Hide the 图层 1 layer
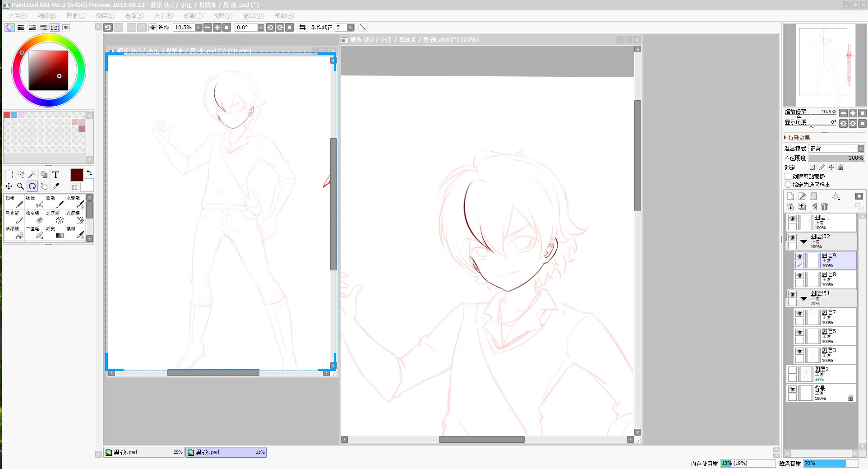The height and width of the screenshot is (469, 868). (792, 218)
